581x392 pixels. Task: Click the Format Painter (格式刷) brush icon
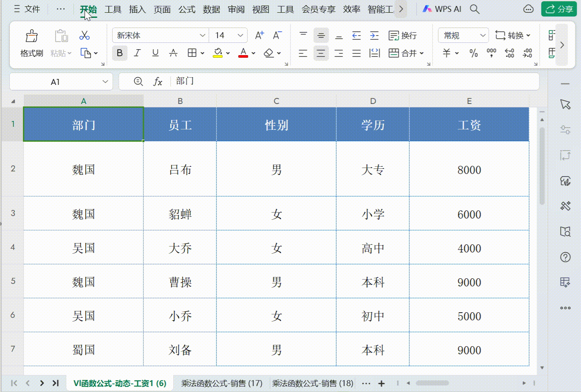click(31, 36)
